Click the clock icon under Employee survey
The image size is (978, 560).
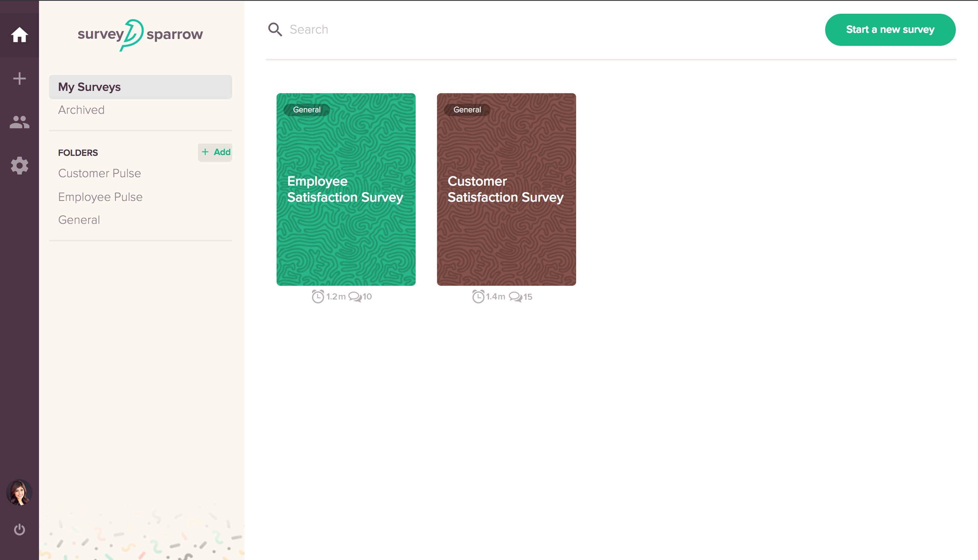point(318,297)
